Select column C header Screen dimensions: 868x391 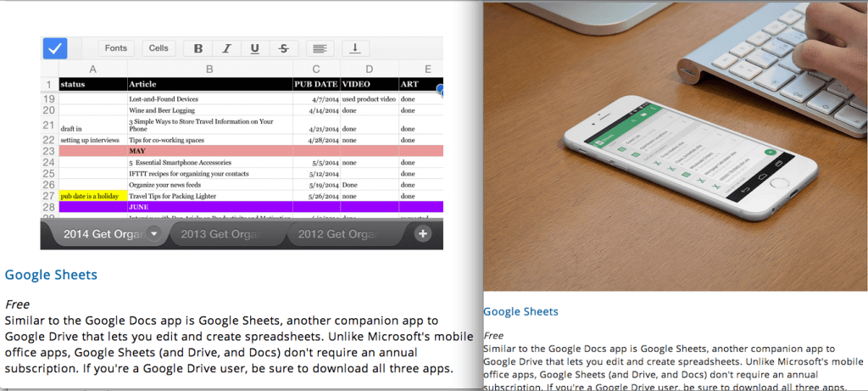tap(316, 70)
